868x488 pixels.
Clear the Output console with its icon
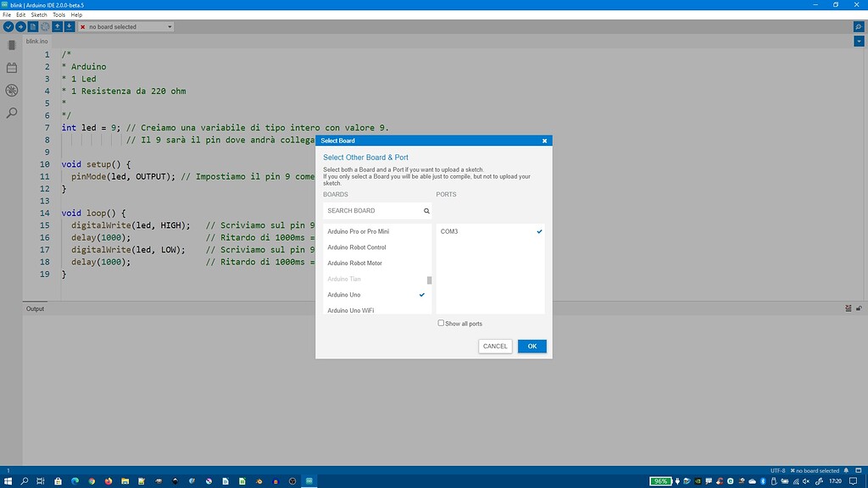click(x=848, y=308)
